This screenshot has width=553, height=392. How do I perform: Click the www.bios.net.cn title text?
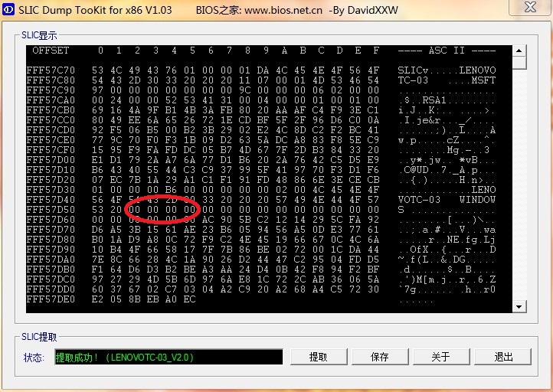click(283, 10)
